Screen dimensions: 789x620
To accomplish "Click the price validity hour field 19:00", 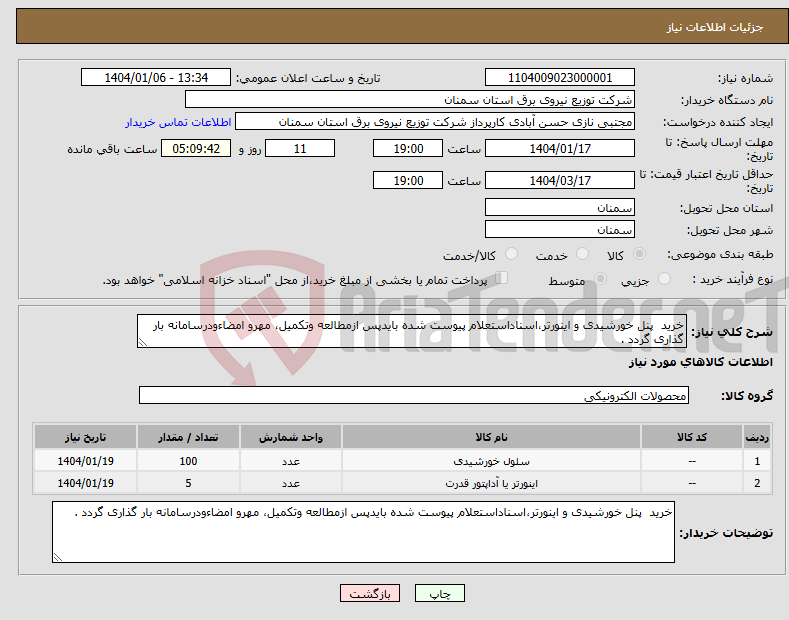I will coord(408,181).
